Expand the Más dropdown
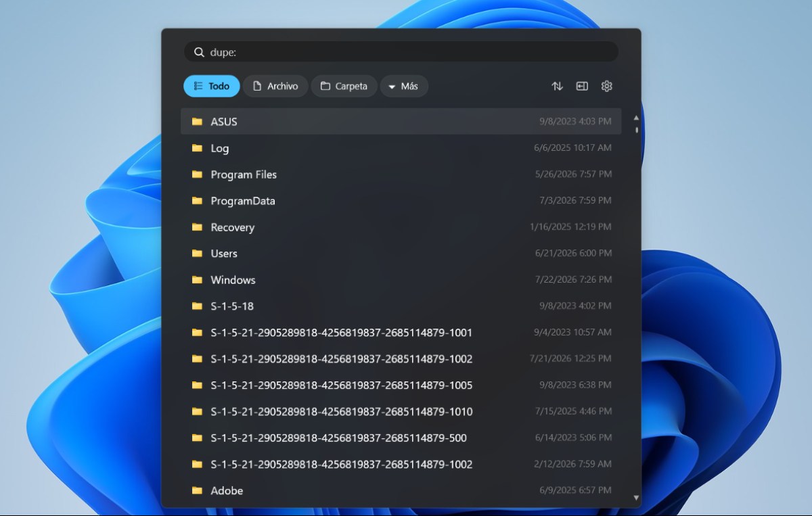 404,86
